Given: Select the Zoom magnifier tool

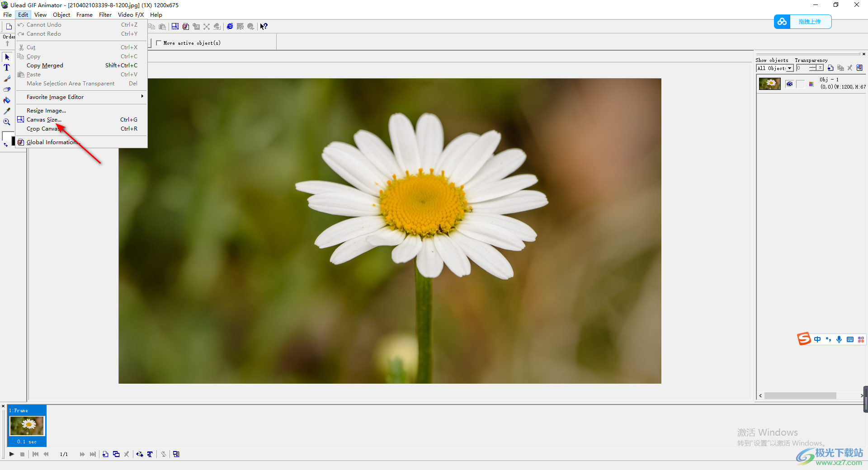Looking at the screenshot, I should click(7, 122).
